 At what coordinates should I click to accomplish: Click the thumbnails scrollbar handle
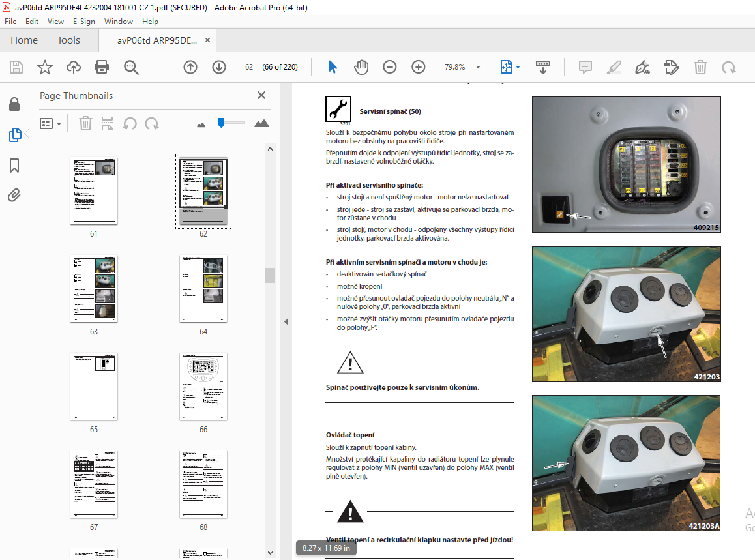click(x=270, y=275)
